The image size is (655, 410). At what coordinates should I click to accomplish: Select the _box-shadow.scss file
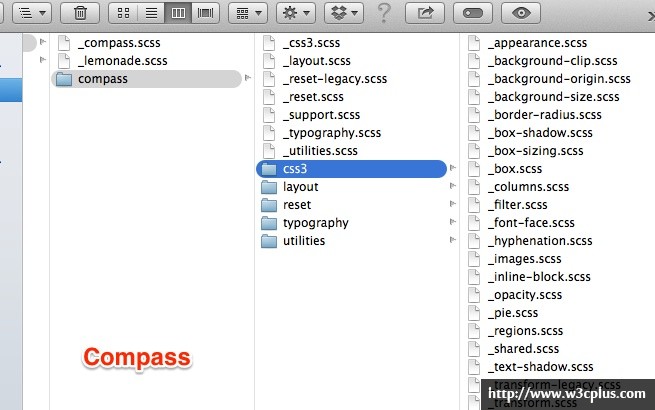click(x=540, y=132)
